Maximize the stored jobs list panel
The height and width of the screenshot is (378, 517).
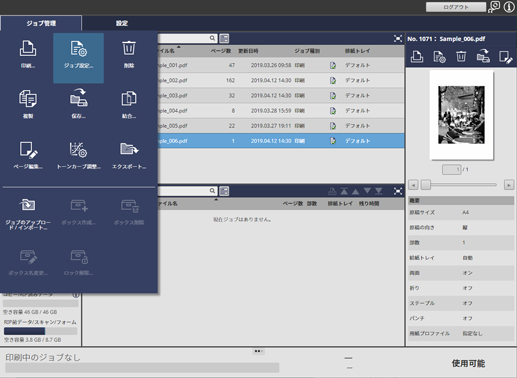click(398, 39)
